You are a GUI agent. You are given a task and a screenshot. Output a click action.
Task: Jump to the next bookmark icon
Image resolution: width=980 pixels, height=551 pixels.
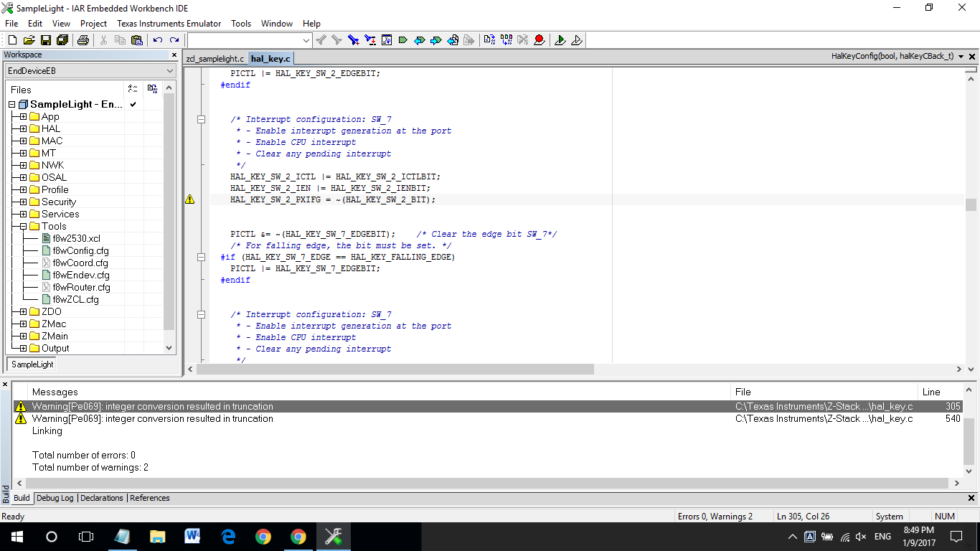coord(436,40)
